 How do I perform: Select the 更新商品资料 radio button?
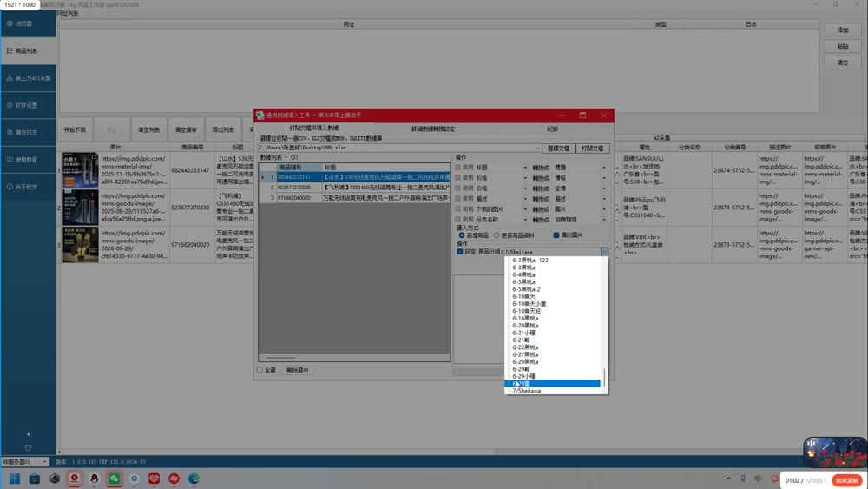coord(496,235)
